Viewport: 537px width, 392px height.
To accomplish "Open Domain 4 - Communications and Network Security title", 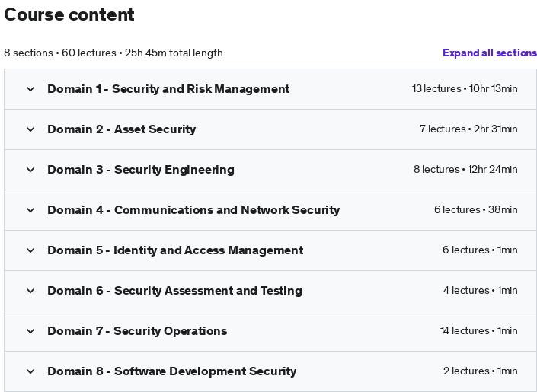I will [193, 210].
